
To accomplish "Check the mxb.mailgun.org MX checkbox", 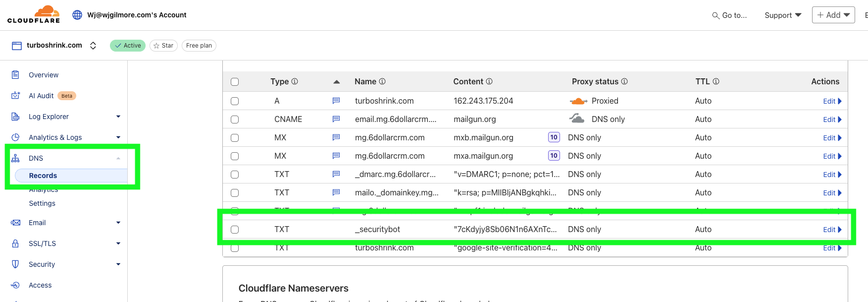I will [235, 138].
